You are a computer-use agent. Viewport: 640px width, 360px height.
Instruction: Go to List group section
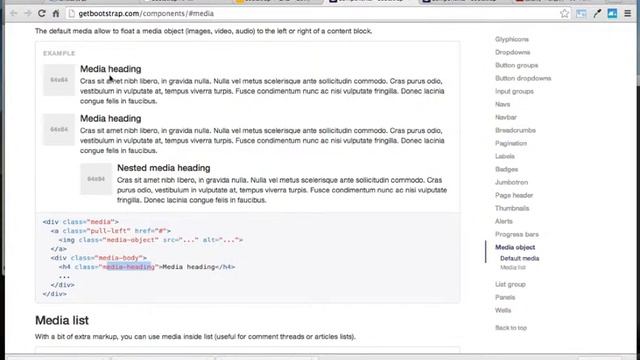point(510,284)
